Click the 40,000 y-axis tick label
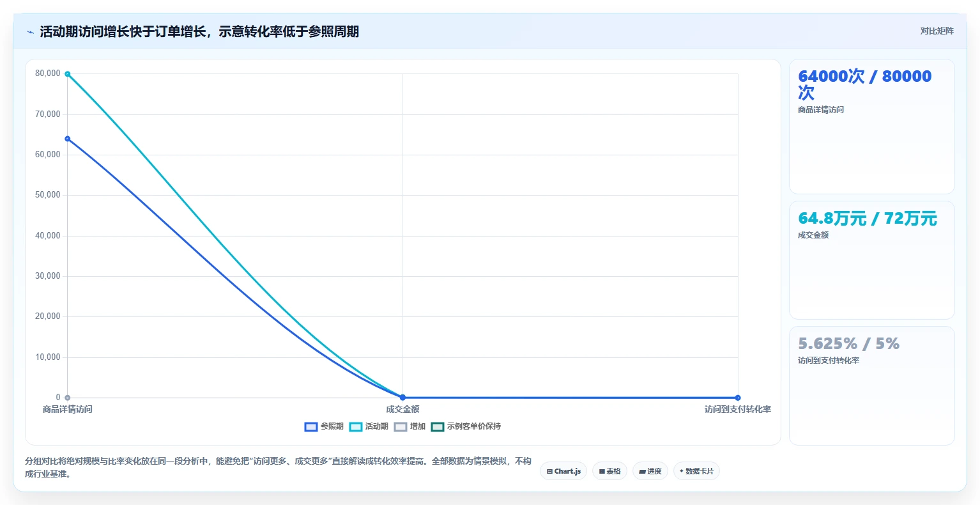 [48, 236]
